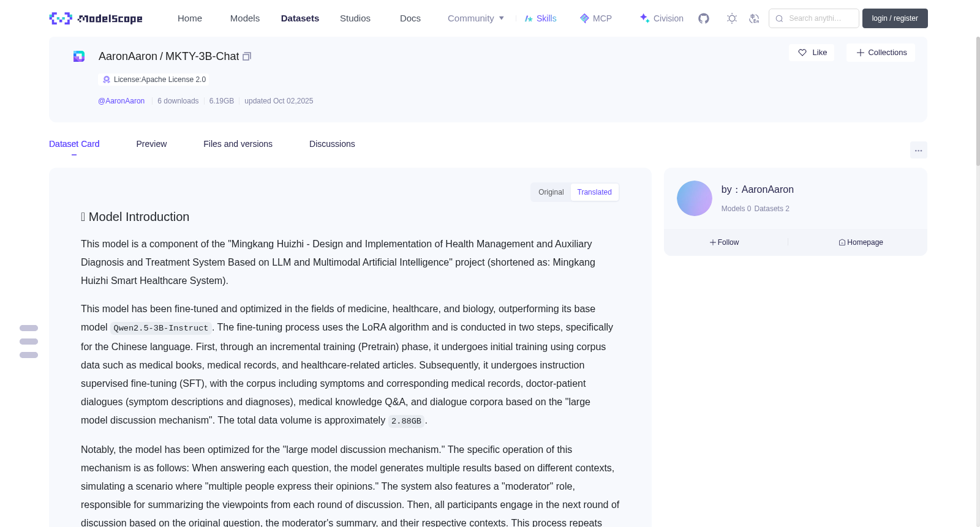Like this dataset
The width and height of the screenshot is (980, 527).
click(812, 53)
